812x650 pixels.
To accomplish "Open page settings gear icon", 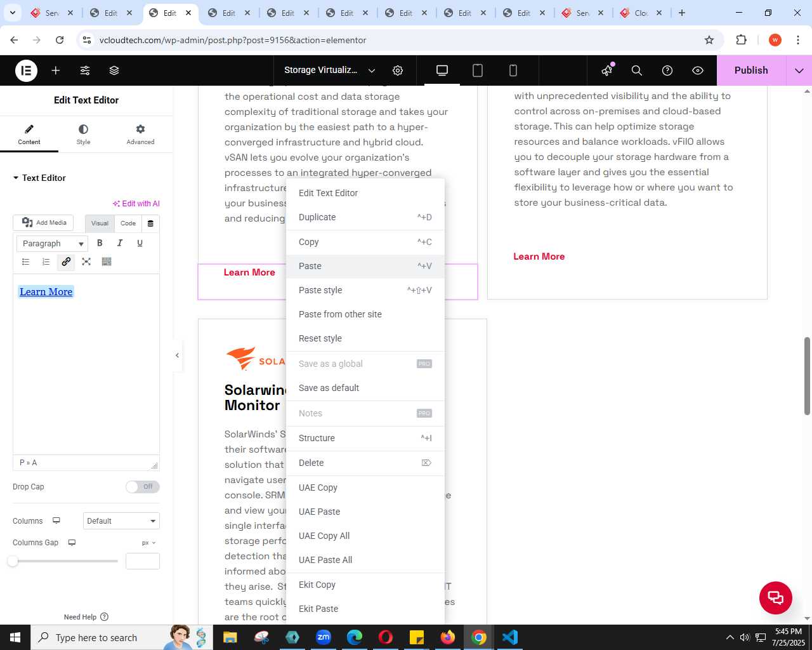I will tap(398, 70).
